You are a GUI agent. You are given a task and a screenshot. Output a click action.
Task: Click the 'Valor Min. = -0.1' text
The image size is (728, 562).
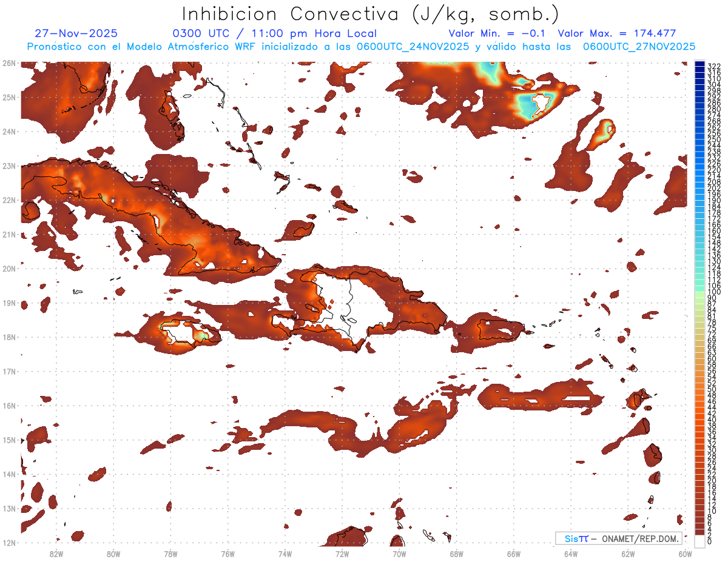click(497, 34)
